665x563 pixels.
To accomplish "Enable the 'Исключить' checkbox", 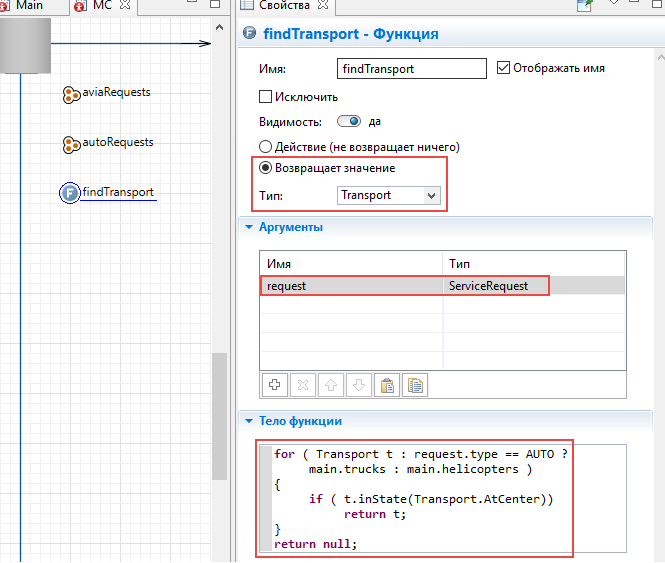I will (266, 98).
